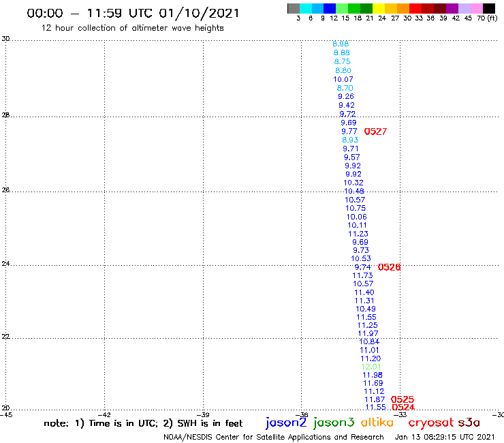Click the title '00:00 – 11:59 UTC 01/10/2021'

click(133, 13)
